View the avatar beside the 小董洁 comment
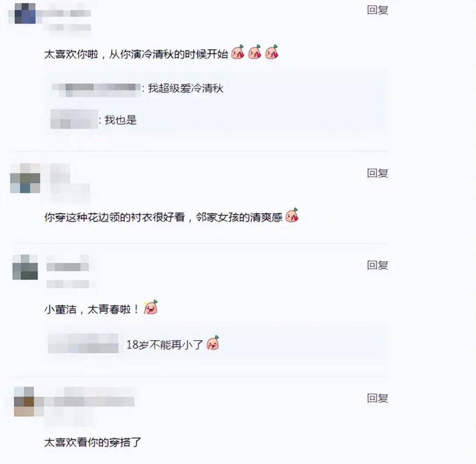The image size is (476, 464). tap(25, 267)
